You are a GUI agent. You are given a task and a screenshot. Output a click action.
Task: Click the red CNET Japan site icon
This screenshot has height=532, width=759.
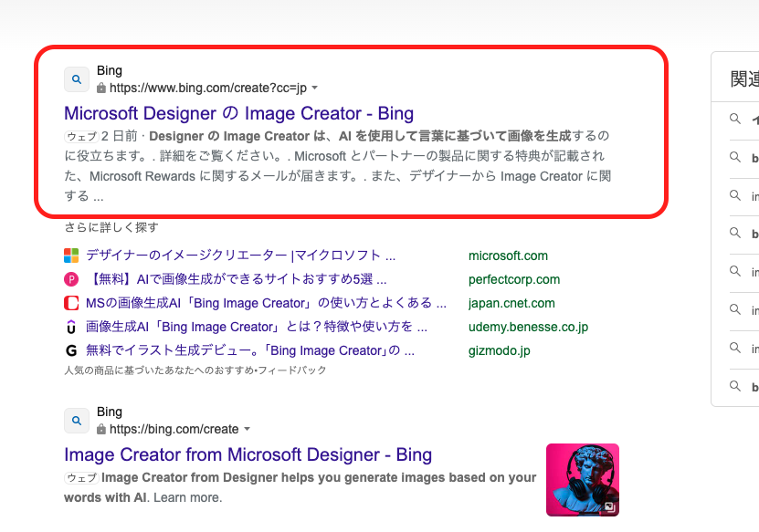pos(71,303)
